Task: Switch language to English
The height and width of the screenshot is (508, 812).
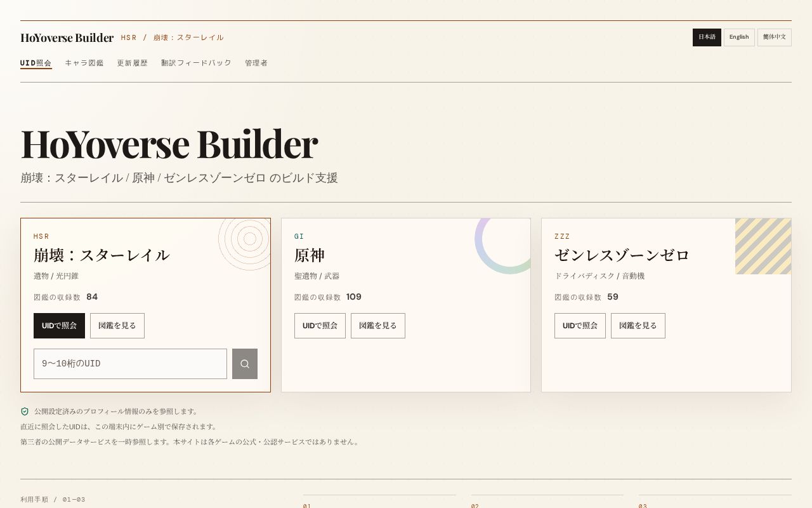Action: click(x=739, y=37)
